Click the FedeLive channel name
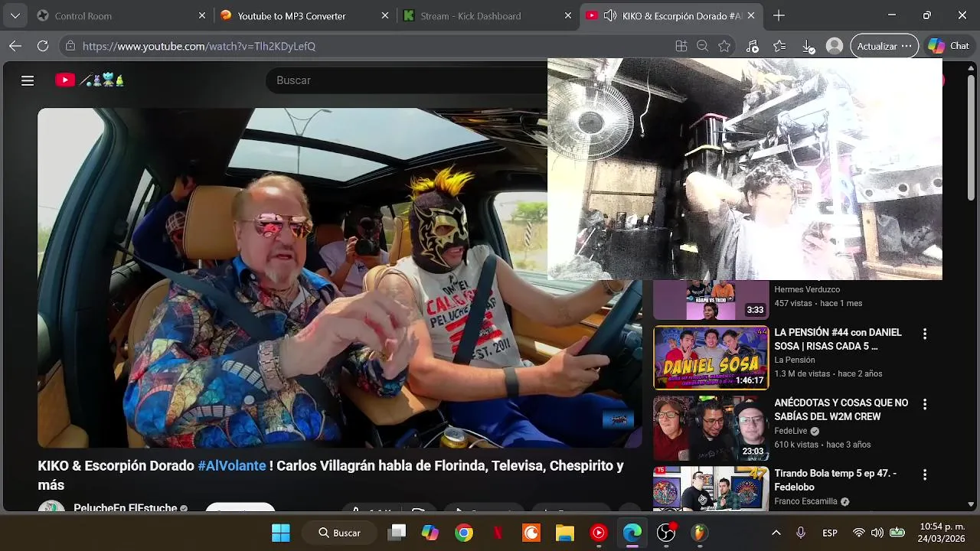This screenshot has width=980, height=551. [x=789, y=431]
